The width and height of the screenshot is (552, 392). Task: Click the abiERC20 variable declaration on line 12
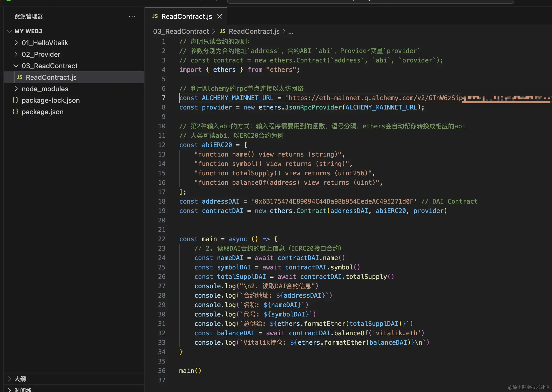click(217, 145)
